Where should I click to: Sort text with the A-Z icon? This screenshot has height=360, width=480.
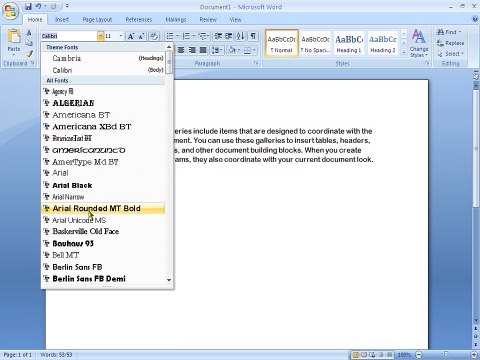(240, 36)
